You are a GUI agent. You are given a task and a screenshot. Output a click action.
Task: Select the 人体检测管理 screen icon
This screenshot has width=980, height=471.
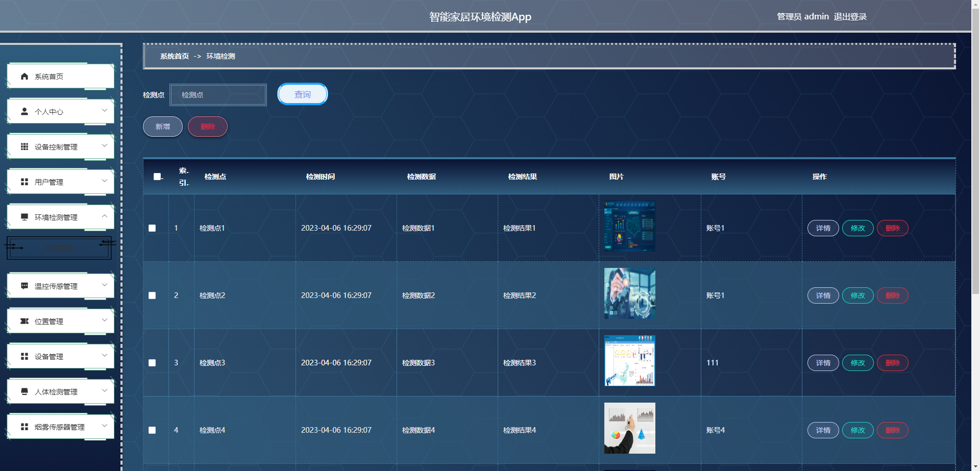coord(23,391)
